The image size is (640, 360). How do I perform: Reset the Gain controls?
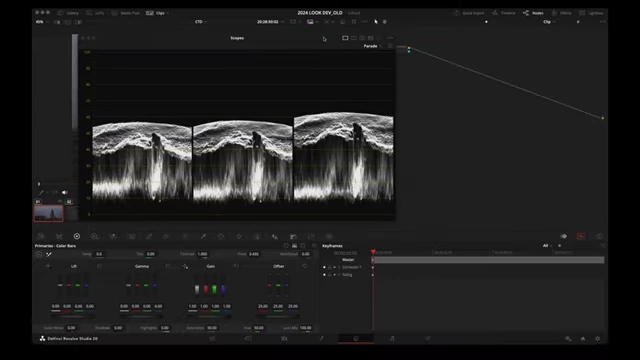[x=236, y=266]
